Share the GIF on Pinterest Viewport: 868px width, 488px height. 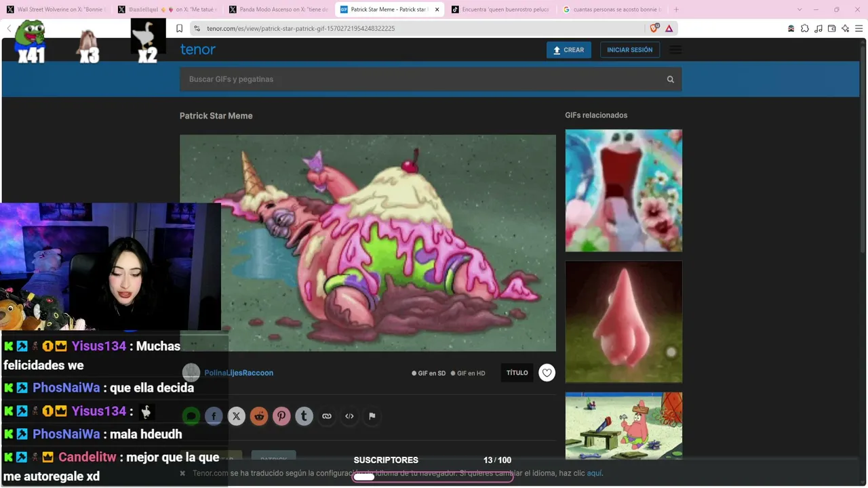point(281,416)
